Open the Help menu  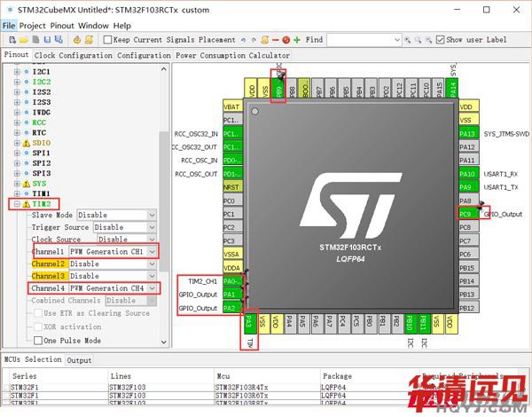point(121,26)
